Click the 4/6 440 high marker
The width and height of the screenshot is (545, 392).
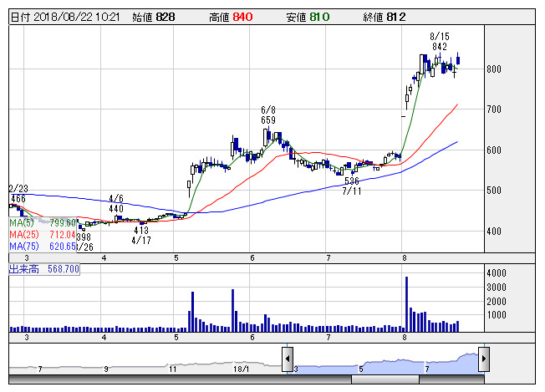116,203
